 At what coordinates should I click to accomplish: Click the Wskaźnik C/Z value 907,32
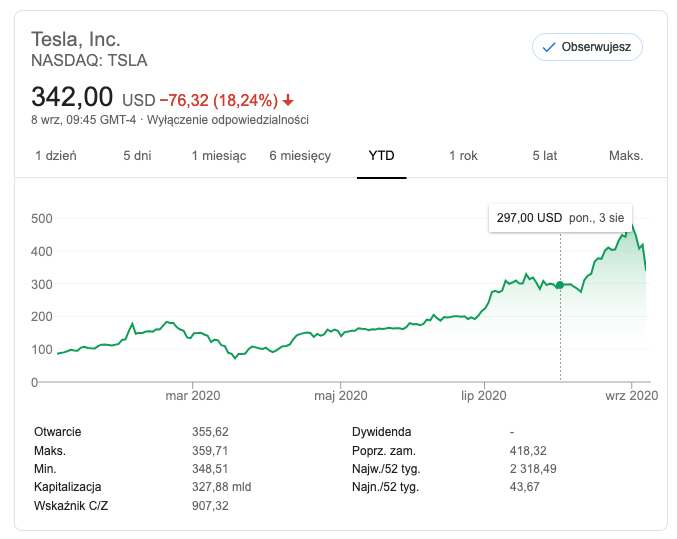(x=210, y=505)
